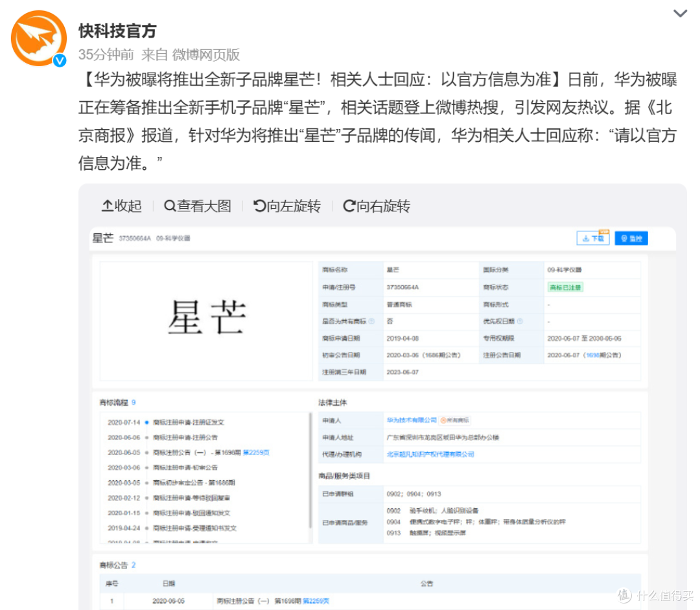Click the 商品/服务类项目 section heading
The image size is (700, 610).
[344, 476]
